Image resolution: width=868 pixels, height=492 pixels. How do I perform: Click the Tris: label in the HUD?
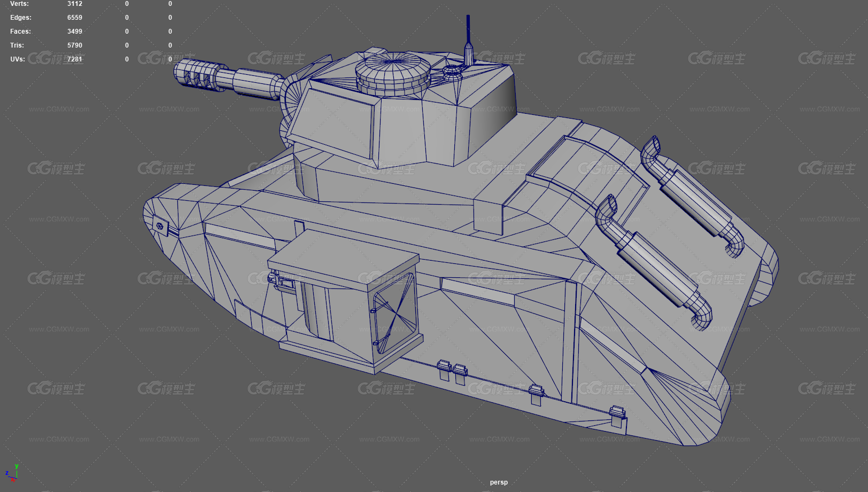17,45
